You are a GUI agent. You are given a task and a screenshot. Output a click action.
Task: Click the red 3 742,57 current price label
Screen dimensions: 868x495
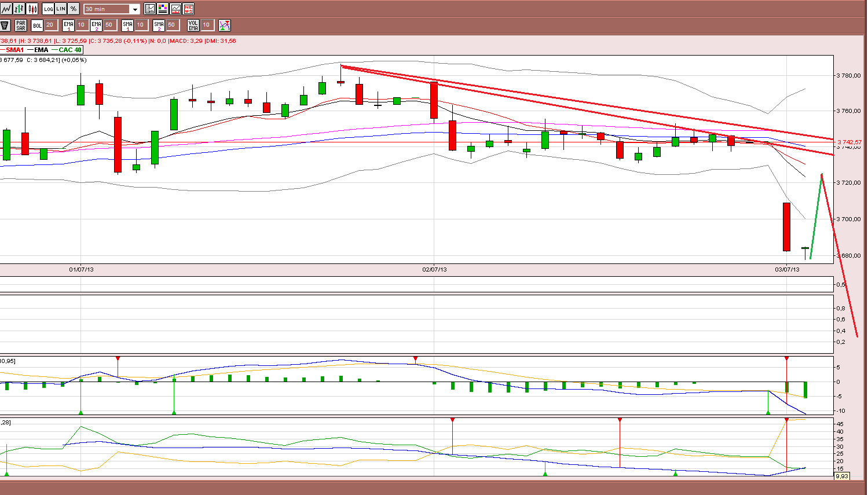[x=849, y=142]
